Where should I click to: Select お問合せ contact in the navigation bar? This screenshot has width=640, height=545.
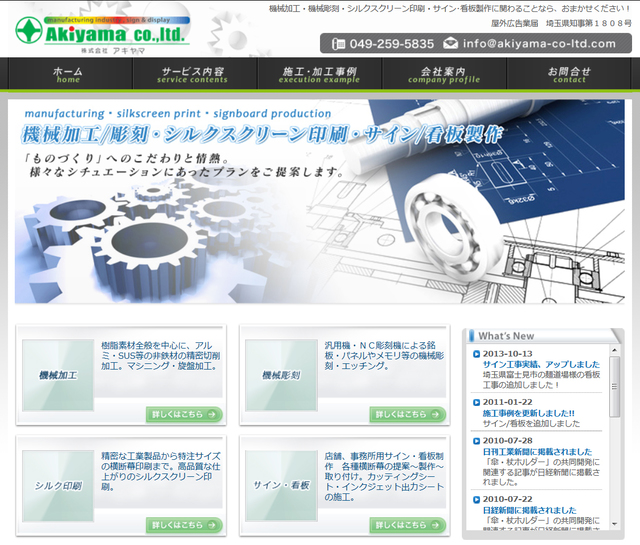[x=569, y=75]
